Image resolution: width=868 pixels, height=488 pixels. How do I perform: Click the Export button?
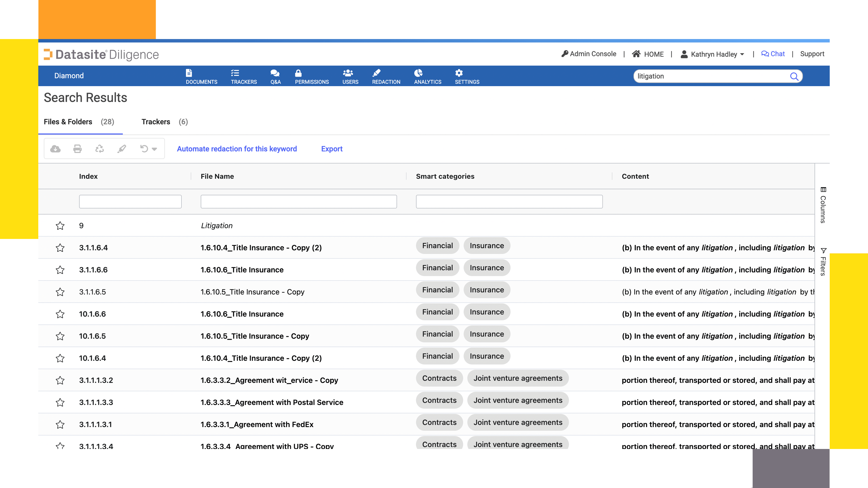332,149
